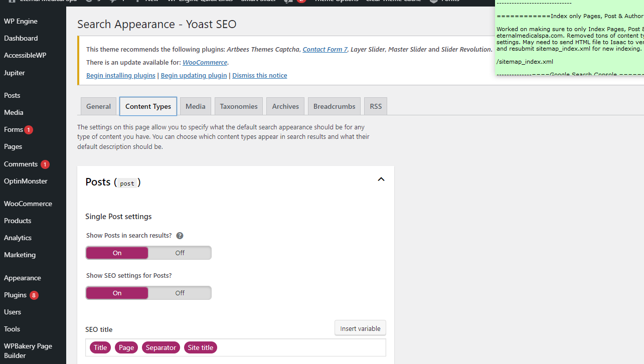Click the Comments notification badge in sidebar

45,164
